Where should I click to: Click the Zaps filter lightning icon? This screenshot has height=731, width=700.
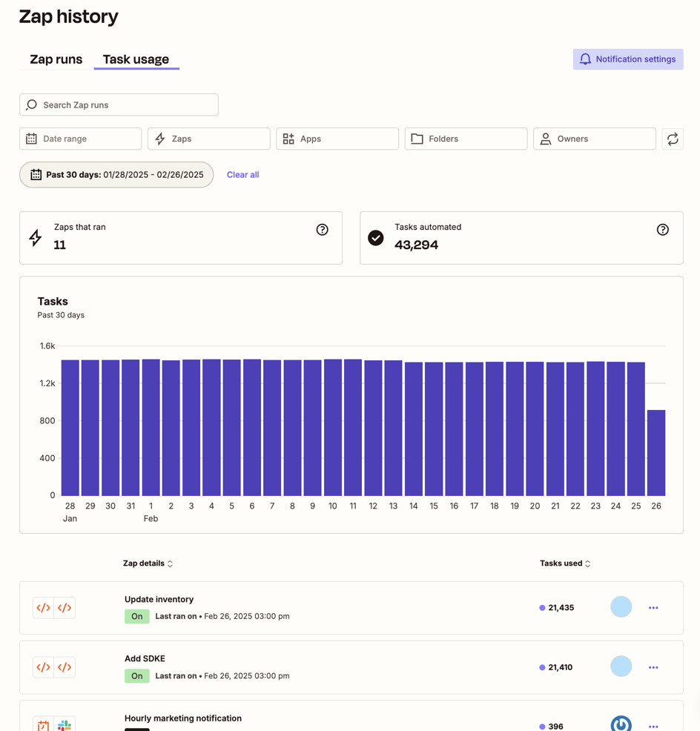coord(160,139)
